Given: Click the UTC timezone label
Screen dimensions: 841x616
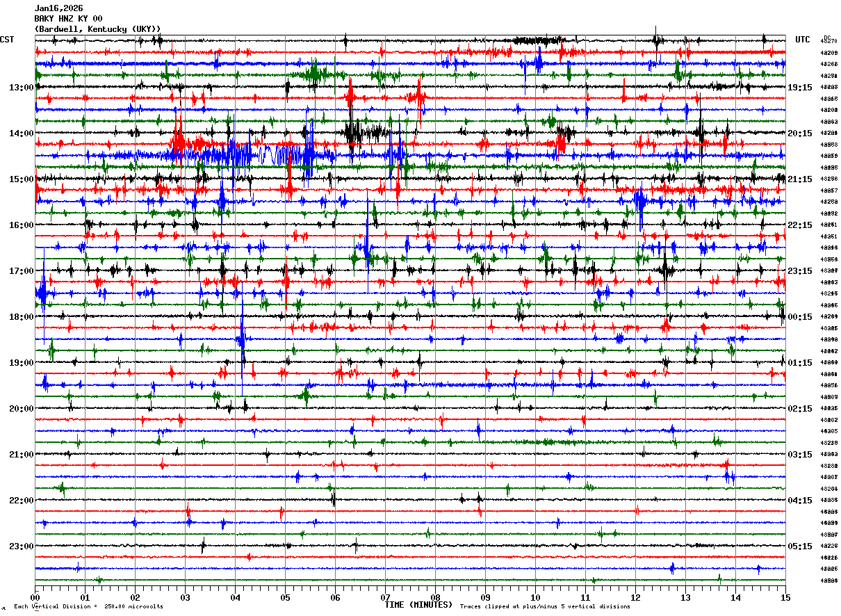Looking at the screenshot, I should 803,40.
